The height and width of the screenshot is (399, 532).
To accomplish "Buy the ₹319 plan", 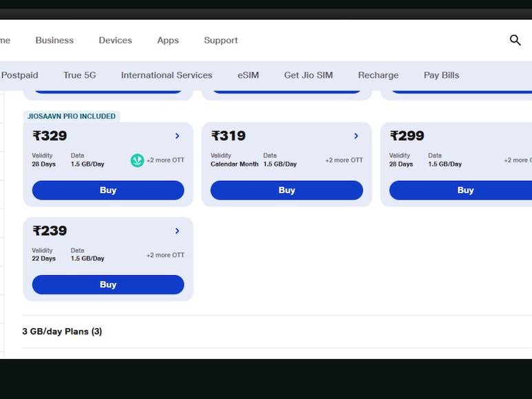I will (287, 190).
